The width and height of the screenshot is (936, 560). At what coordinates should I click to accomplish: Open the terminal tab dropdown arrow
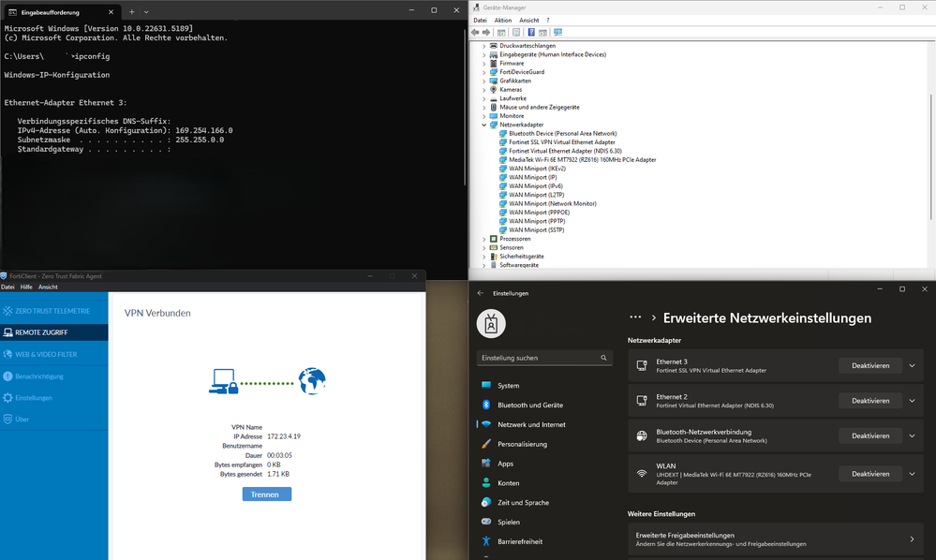(x=146, y=11)
